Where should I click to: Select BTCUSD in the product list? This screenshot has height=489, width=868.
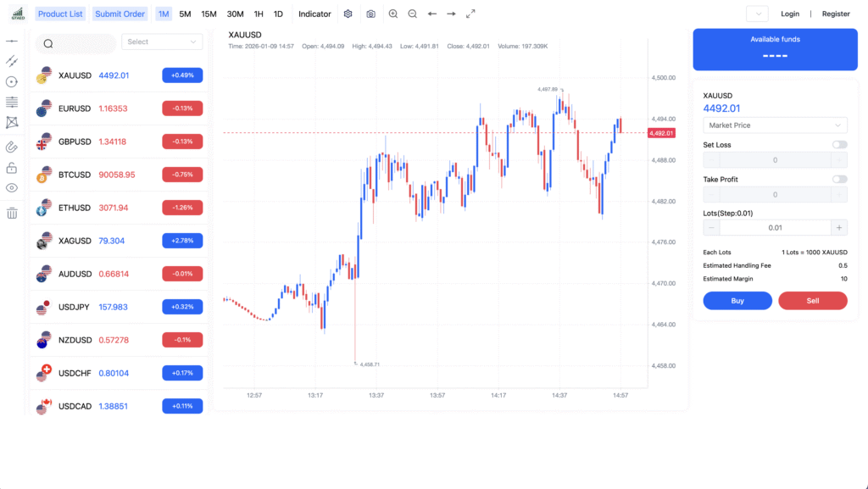click(75, 175)
